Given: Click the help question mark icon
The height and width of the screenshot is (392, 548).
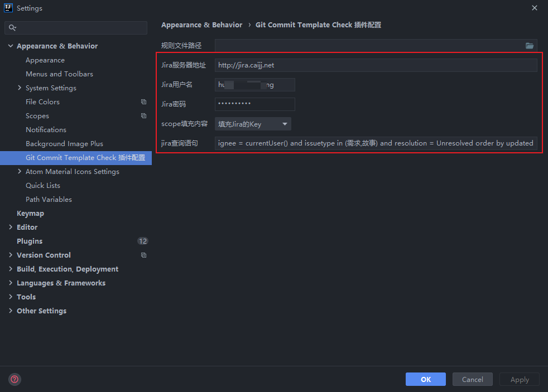Looking at the screenshot, I should click(x=15, y=379).
